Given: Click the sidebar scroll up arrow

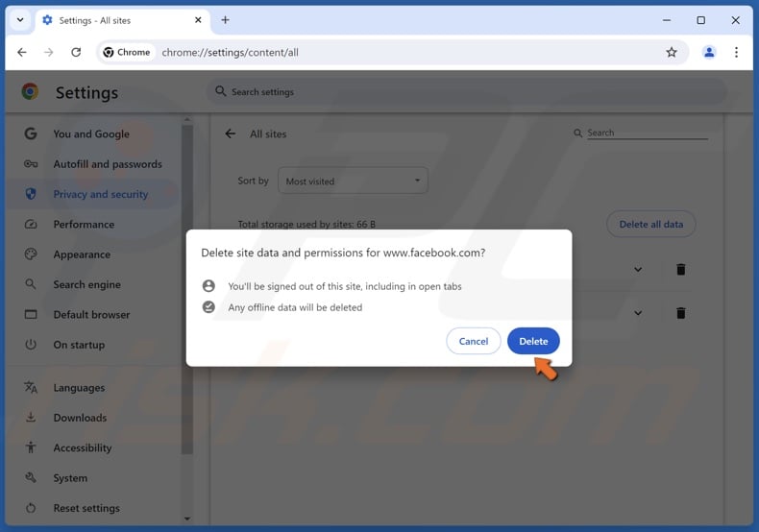Looking at the screenshot, I should 186,119.
